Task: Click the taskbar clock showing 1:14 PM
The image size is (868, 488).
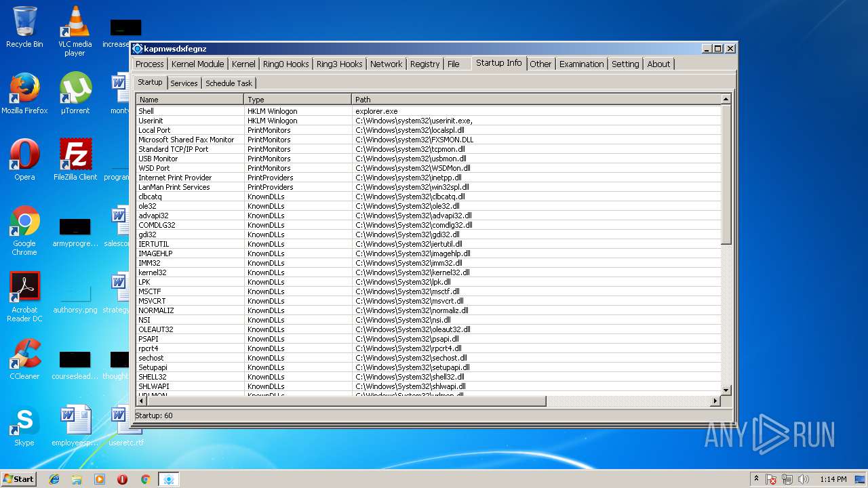Action: tap(833, 479)
